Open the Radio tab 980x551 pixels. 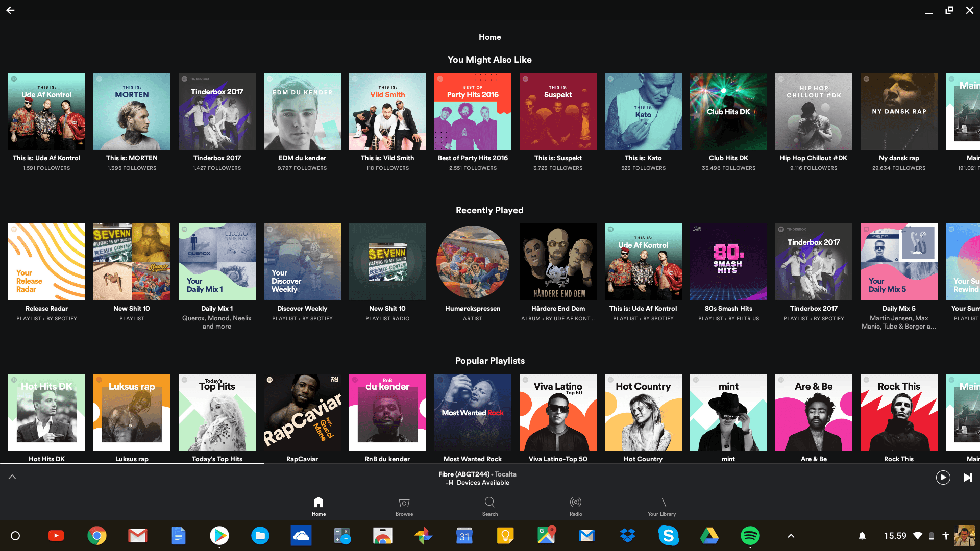pyautogui.click(x=576, y=507)
